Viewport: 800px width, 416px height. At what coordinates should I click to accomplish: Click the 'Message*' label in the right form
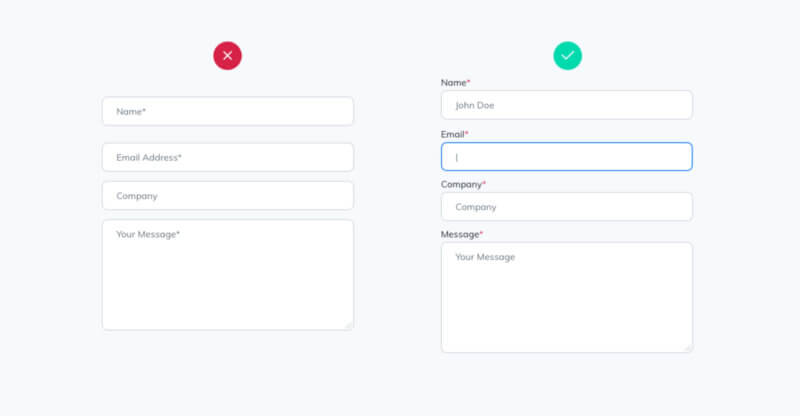tap(462, 234)
